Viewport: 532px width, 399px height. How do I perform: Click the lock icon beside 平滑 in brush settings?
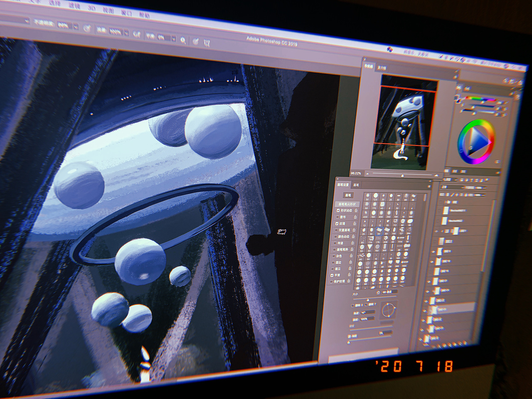point(349,274)
